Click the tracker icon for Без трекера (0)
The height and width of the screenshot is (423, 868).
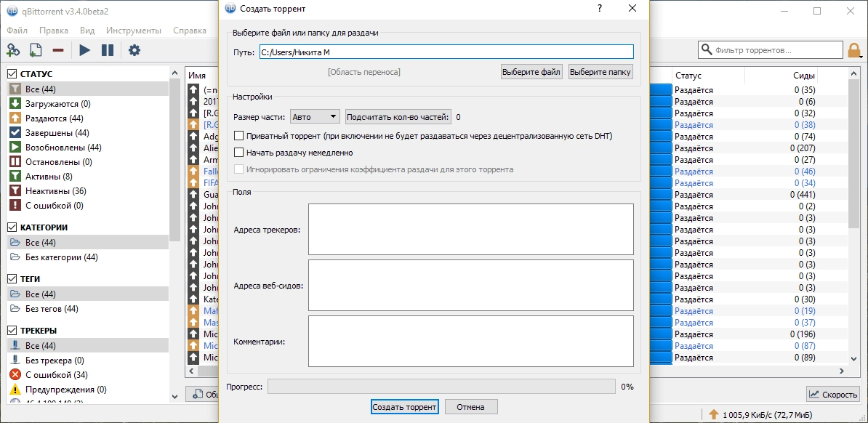coord(15,360)
